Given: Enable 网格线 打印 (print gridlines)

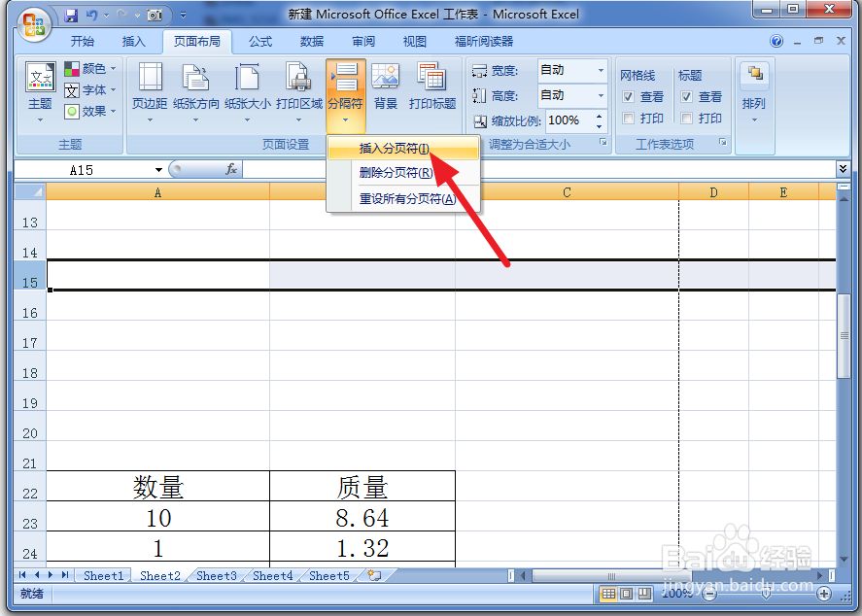Looking at the screenshot, I should tap(628, 117).
